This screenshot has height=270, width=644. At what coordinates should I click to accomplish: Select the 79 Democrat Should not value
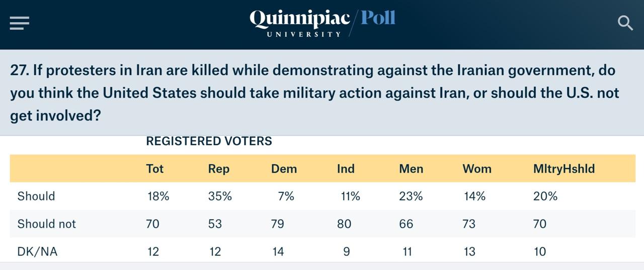[x=278, y=224]
